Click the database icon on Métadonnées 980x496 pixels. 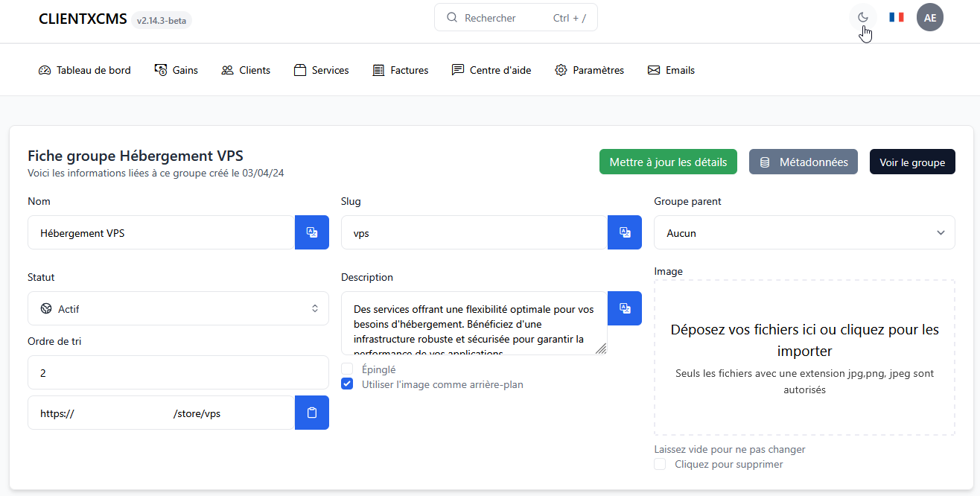click(764, 162)
